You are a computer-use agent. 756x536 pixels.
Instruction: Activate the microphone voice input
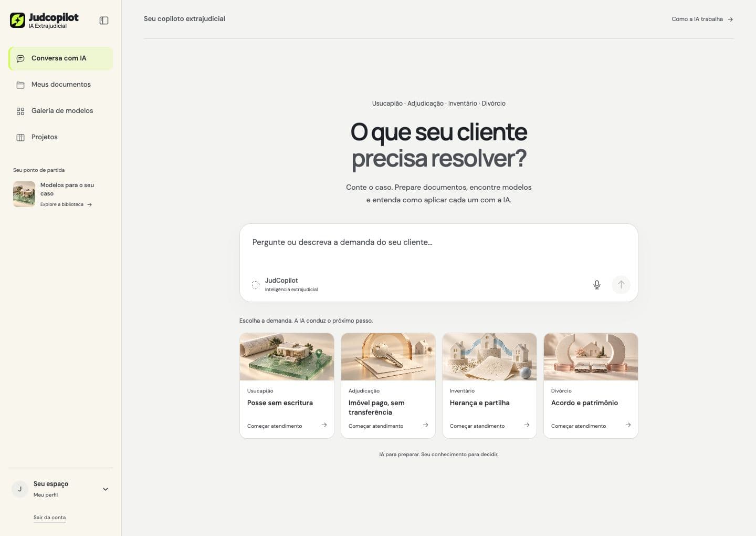[597, 285]
